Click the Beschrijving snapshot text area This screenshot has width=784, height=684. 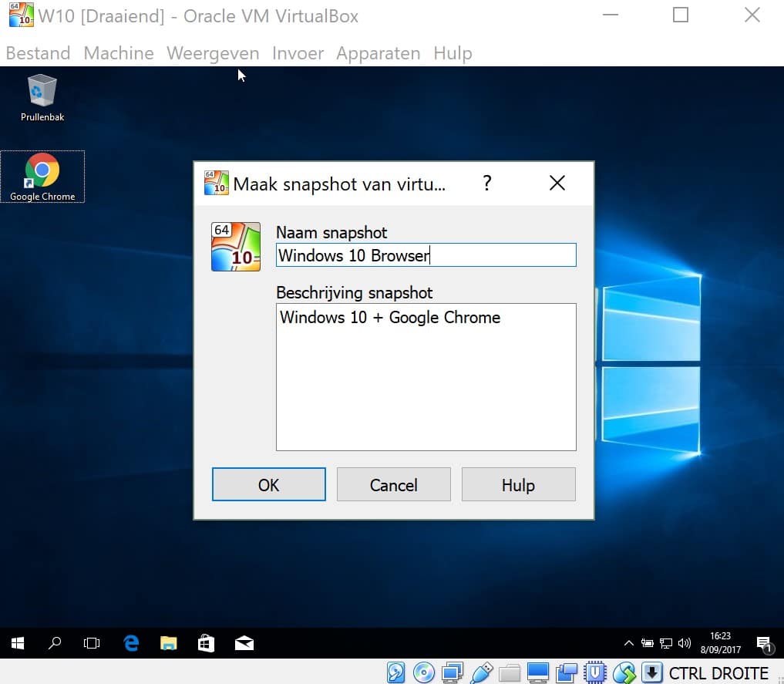[426, 376]
